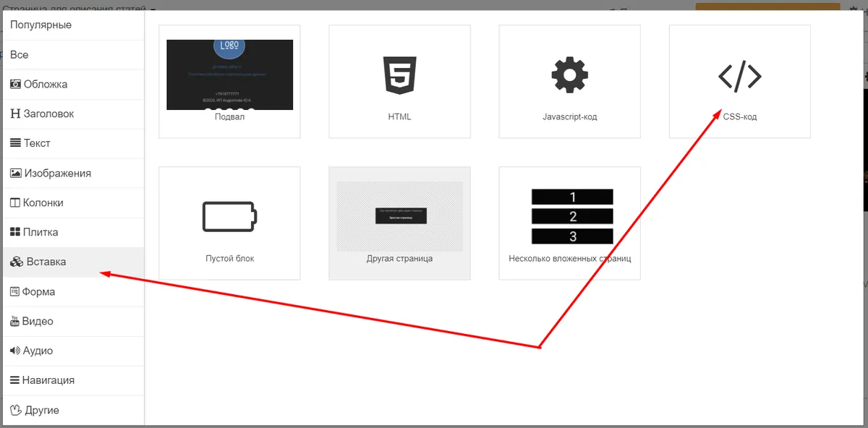Open the Форма category
Image resolution: width=868 pixels, height=428 pixels.
[72, 292]
